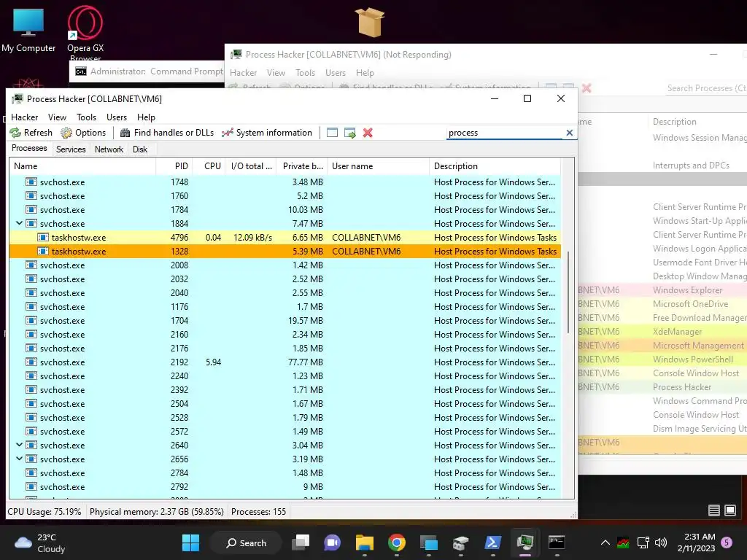Collapse the svchost.exe PID 1884 tree node
This screenshot has height=560, width=747.
(x=19, y=223)
